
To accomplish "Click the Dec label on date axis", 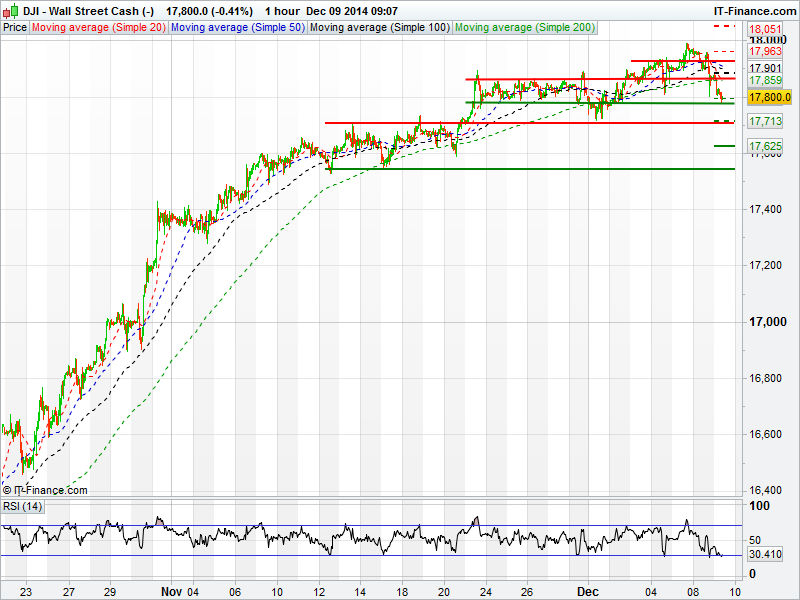I will tap(587, 592).
